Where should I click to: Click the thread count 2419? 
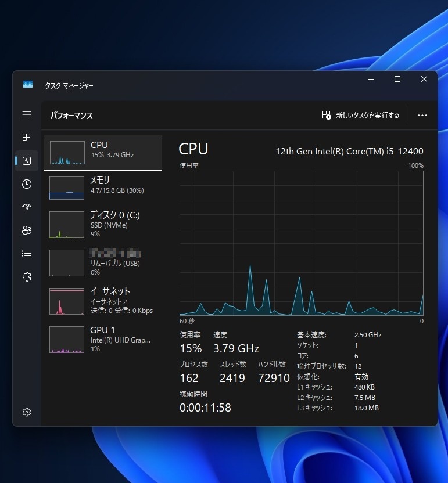pyautogui.click(x=232, y=378)
